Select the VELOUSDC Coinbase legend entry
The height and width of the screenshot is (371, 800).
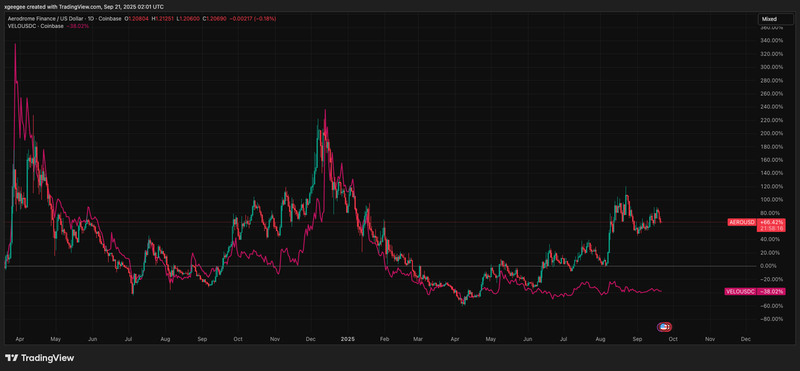tap(36, 26)
